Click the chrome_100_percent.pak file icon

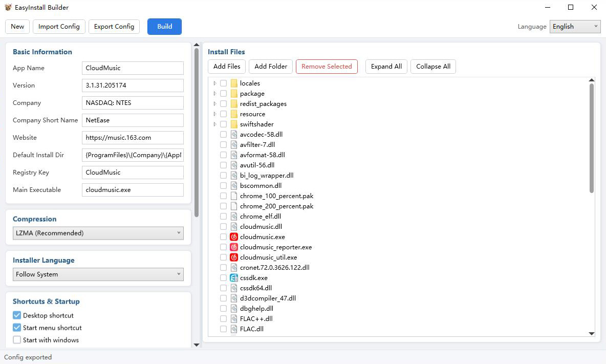[x=234, y=196]
